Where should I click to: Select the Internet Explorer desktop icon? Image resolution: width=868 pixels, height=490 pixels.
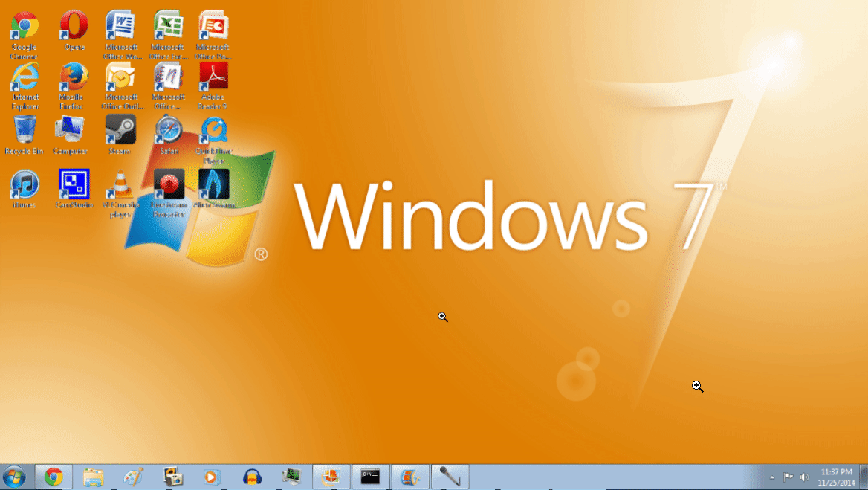25,86
